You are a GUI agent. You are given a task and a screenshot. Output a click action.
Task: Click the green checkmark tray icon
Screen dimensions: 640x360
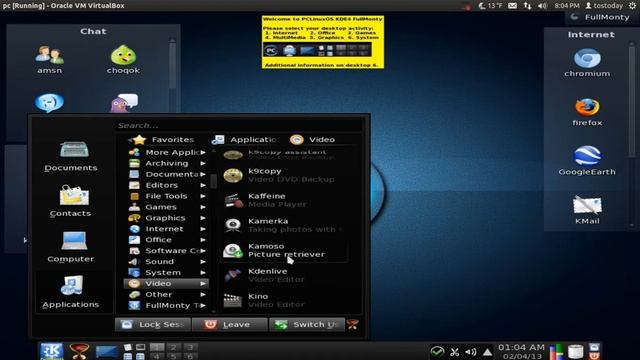pos(437,351)
